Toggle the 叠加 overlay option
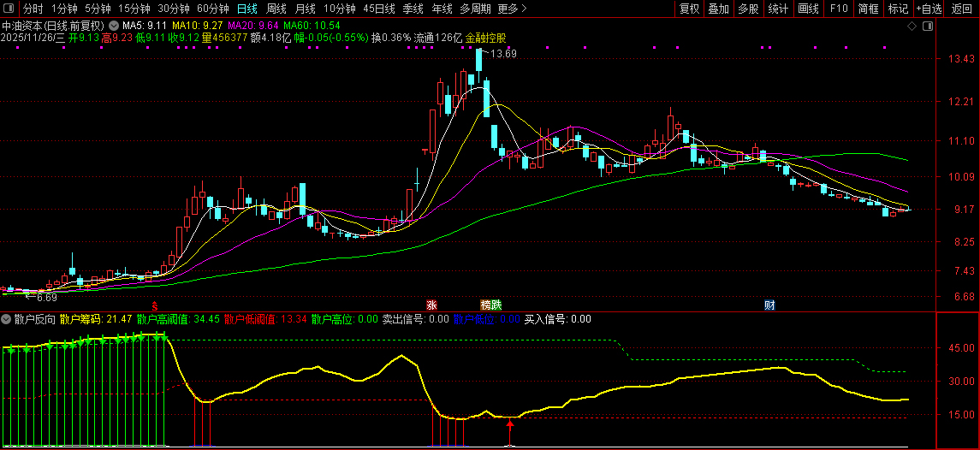Screen dimensions: 980x450 click(718, 9)
